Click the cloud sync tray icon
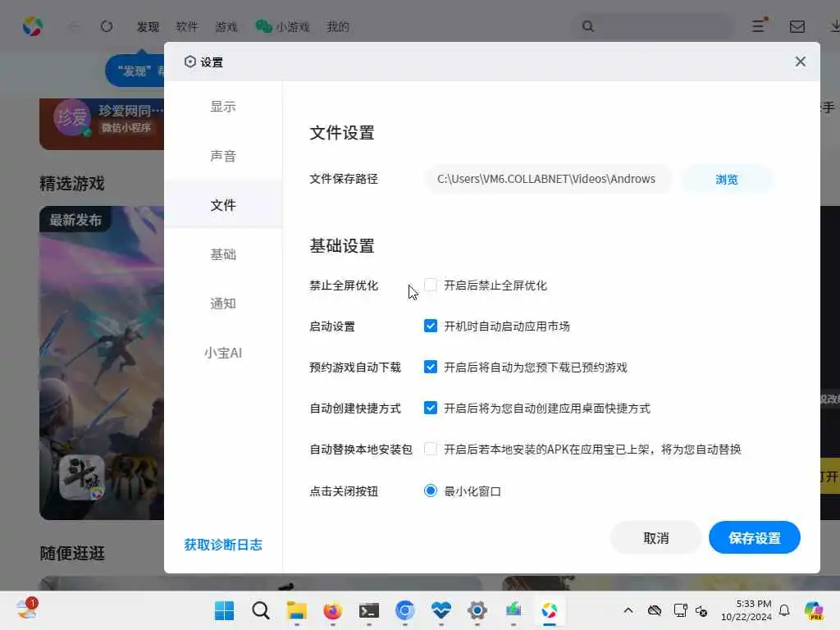The height and width of the screenshot is (630, 840). coord(654,610)
